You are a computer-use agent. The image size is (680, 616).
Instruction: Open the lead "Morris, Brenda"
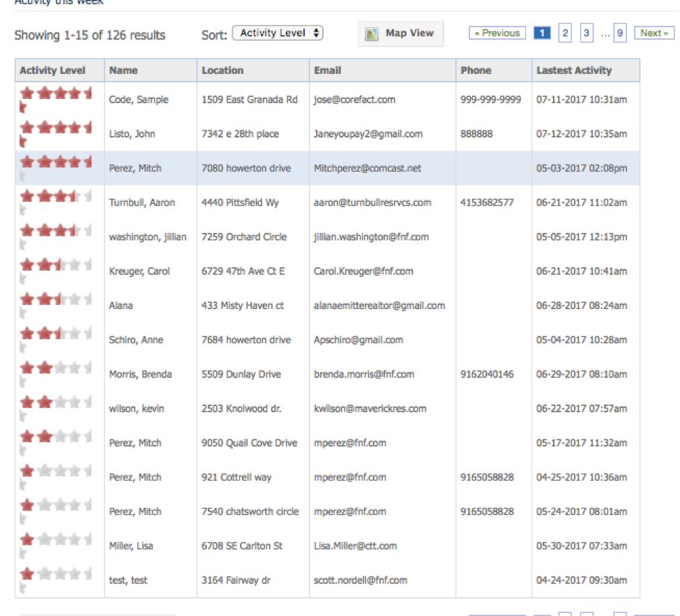(140, 374)
